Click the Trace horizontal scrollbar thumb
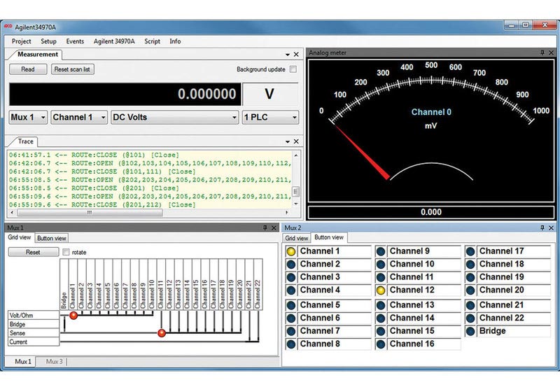560x392 pixels. coord(90,212)
